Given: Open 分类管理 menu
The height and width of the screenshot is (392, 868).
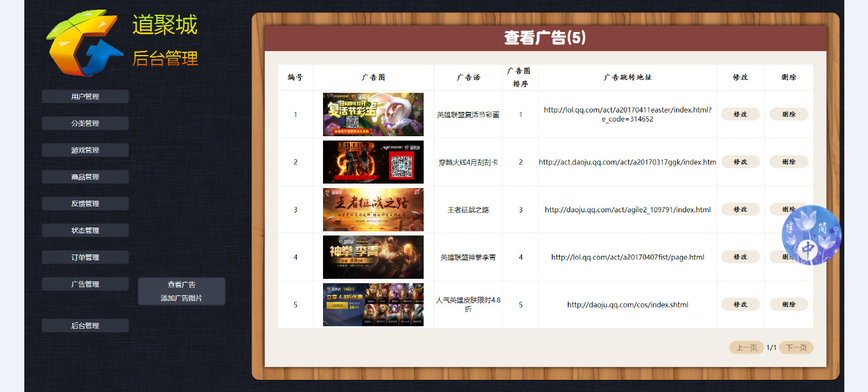Looking at the screenshot, I should coord(85,123).
